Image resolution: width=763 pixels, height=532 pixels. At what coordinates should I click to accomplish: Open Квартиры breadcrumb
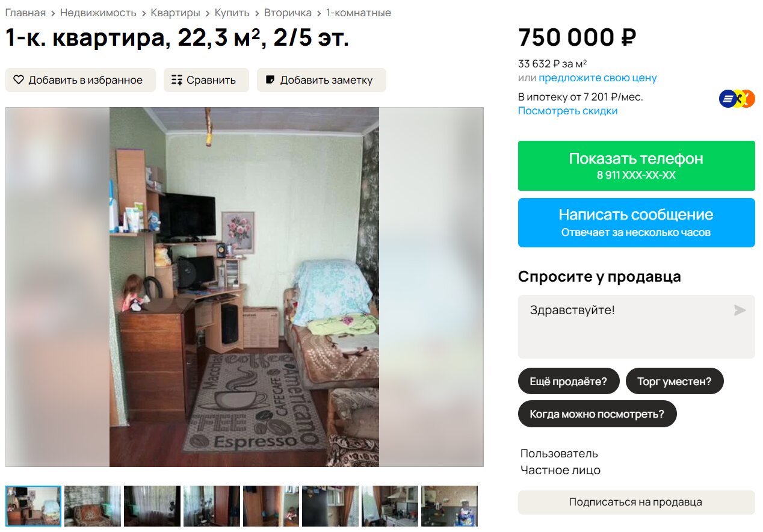[176, 13]
